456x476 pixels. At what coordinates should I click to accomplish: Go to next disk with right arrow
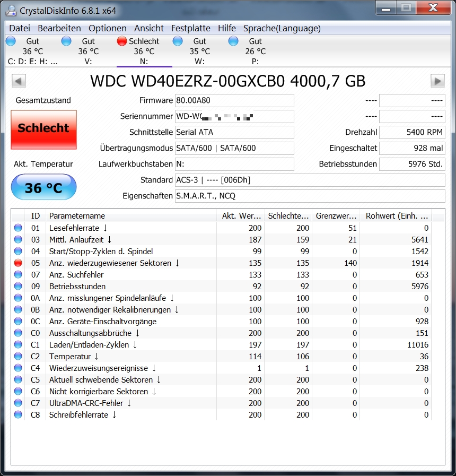pos(437,81)
